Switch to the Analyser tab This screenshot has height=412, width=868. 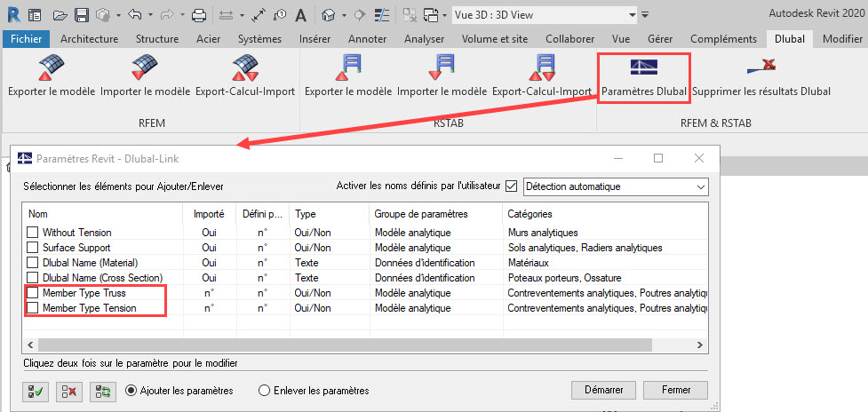tap(424, 39)
